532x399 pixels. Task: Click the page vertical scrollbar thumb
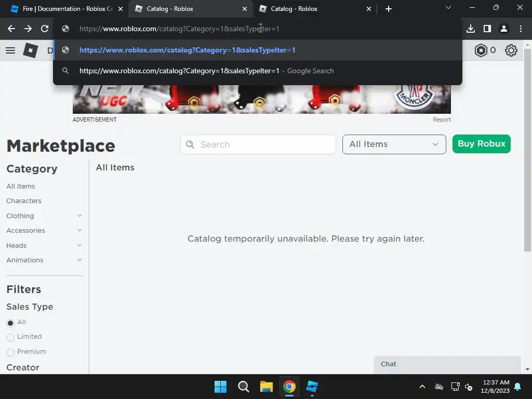click(527, 150)
